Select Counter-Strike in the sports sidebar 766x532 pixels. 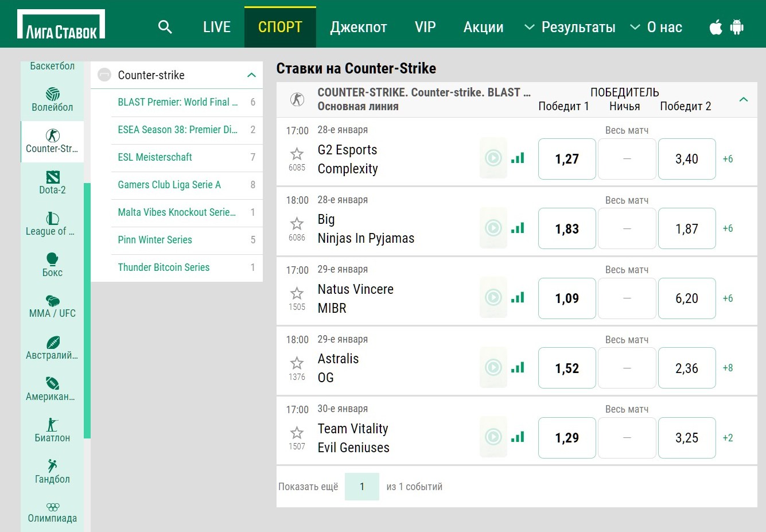coord(52,141)
